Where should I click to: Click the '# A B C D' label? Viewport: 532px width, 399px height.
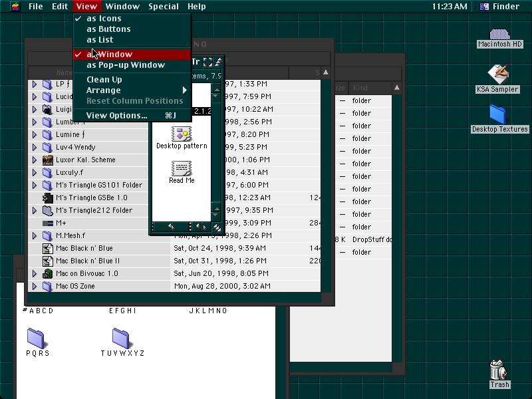38,311
